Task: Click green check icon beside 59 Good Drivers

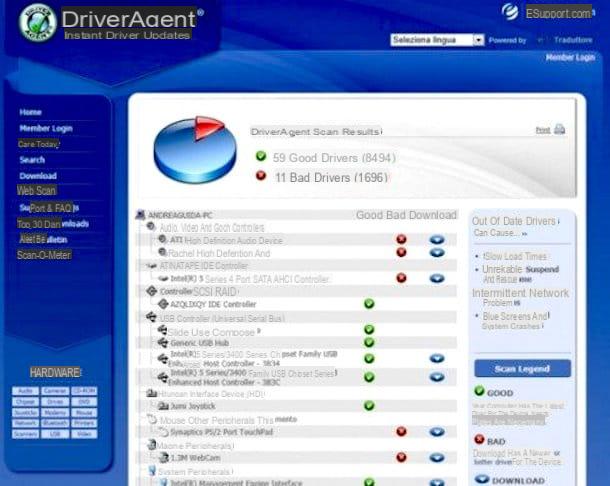Action: point(261,156)
